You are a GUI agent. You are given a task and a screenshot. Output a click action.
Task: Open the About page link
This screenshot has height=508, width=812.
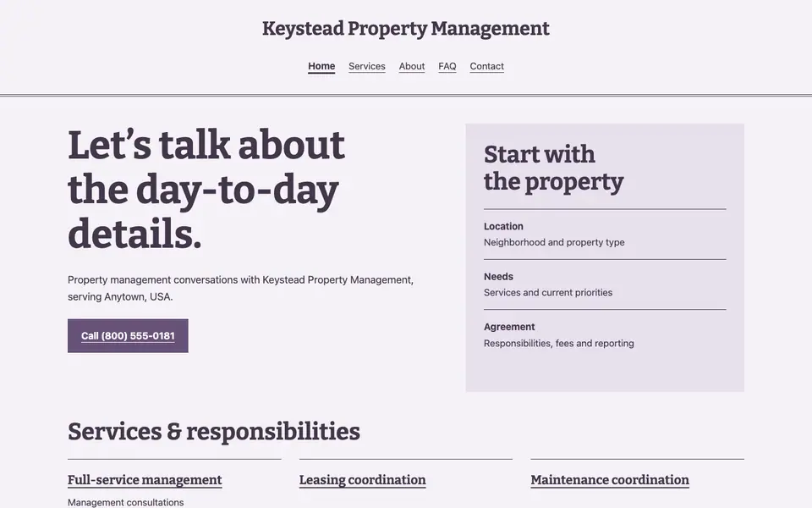pyautogui.click(x=412, y=66)
